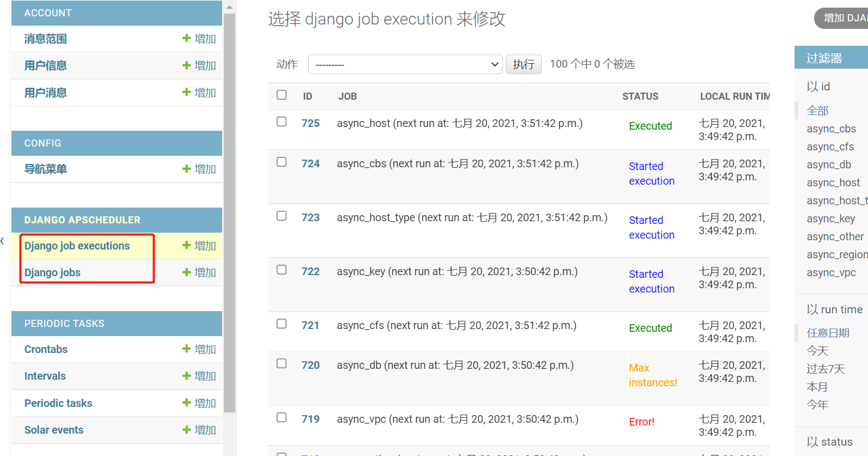Open the 动作 action dropdown

405,64
